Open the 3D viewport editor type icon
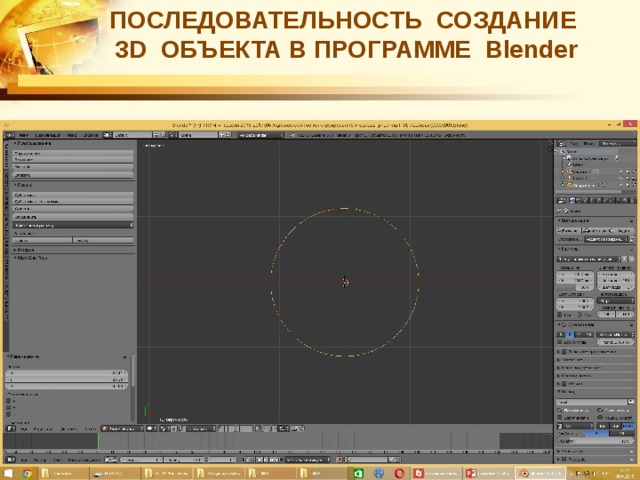 pos(11,429)
